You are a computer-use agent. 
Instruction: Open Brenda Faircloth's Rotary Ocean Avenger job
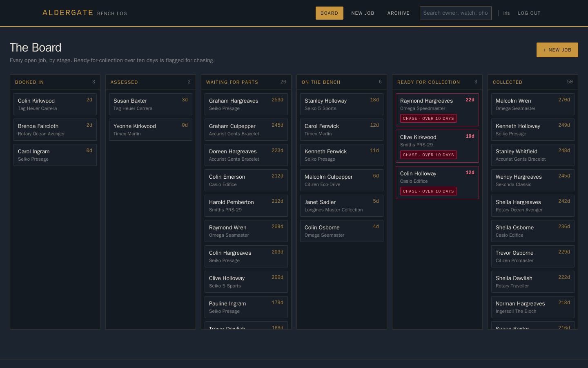tap(55, 130)
